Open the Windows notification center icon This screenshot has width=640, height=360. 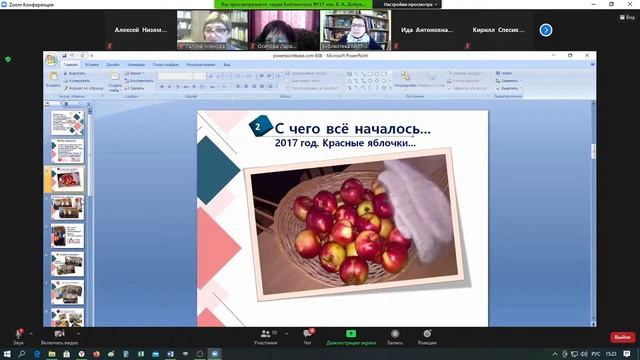coord(627,354)
